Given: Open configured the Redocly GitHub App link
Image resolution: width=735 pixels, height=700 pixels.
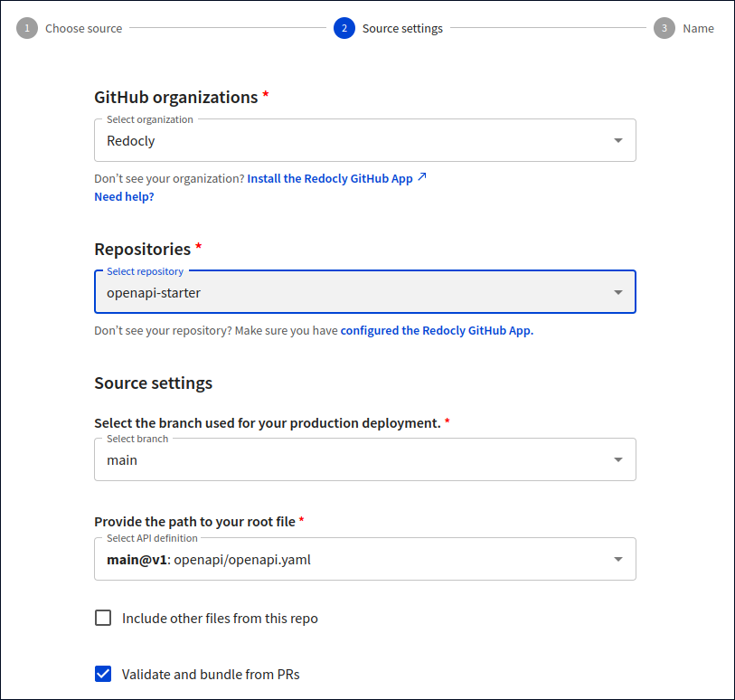Looking at the screenshot, I should pyautogui.click(x=437, y=330).
